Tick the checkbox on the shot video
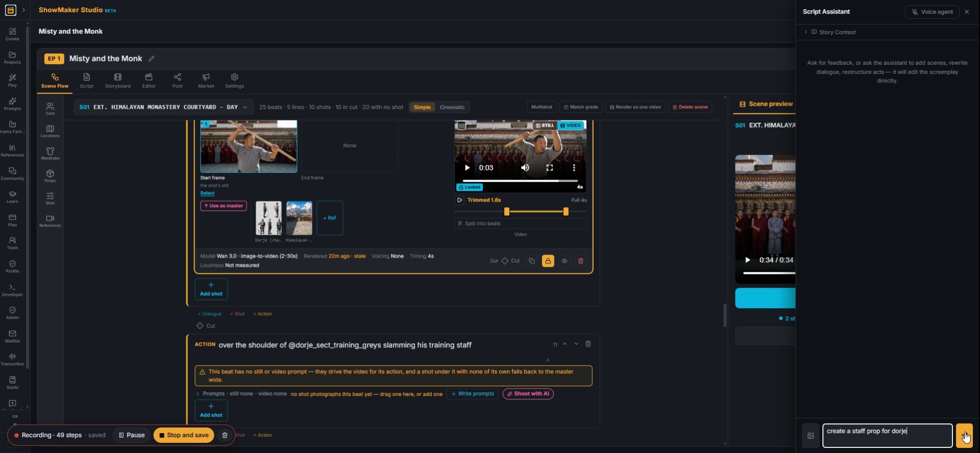Image resolution: width=980 pixels, height=453 pixels. point(461,125)
